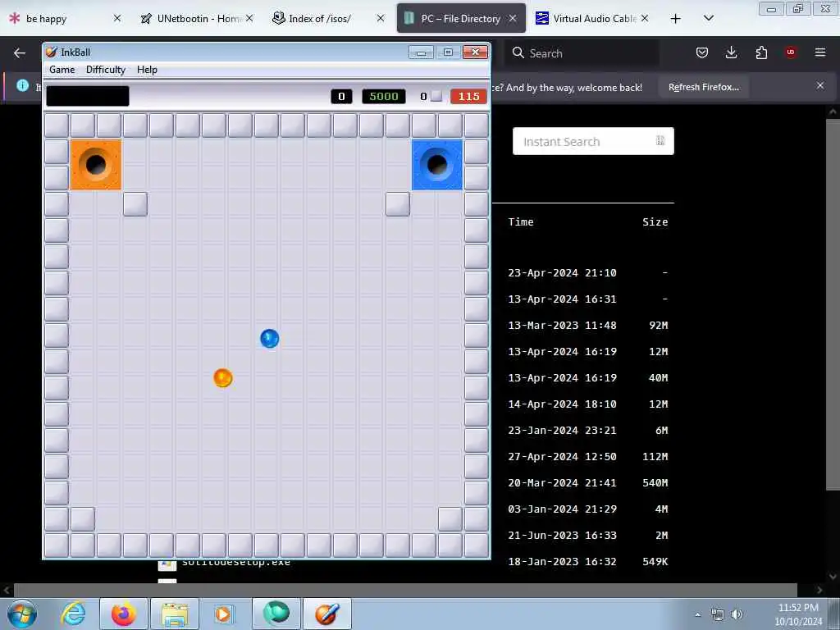
Task: Open Windows Explorer from the taskbar
Action: coord(175,614)
